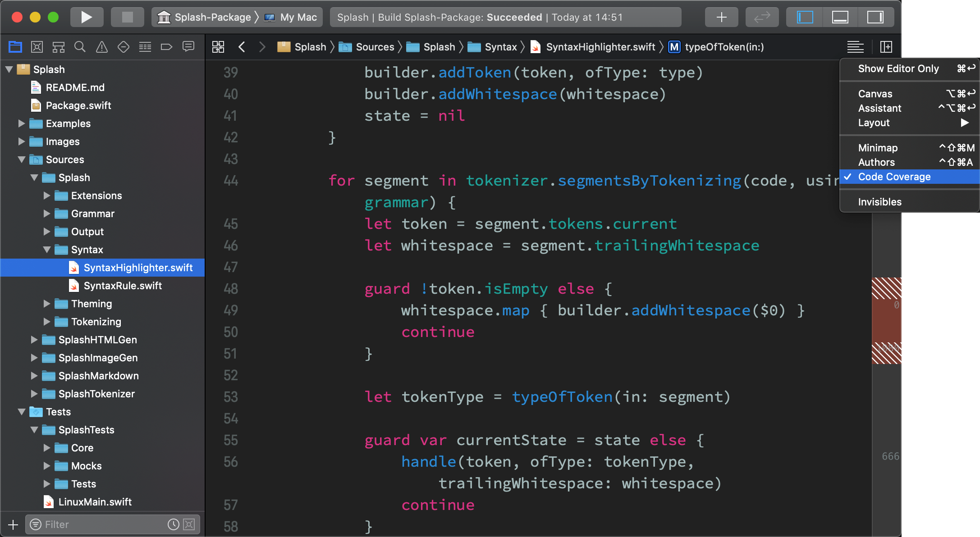Select the Test navigator diamond icon
The image size is (980, 537).
tap(123, 46)
